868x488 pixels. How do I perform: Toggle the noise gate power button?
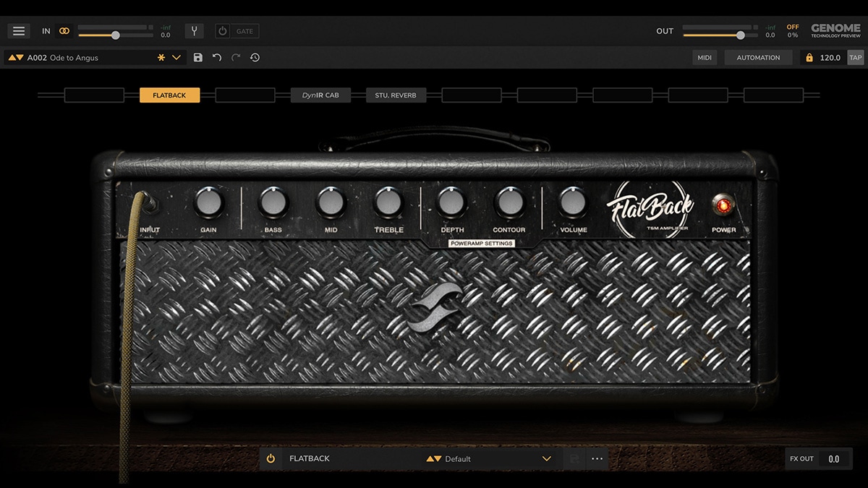click(x=223, y=31)
